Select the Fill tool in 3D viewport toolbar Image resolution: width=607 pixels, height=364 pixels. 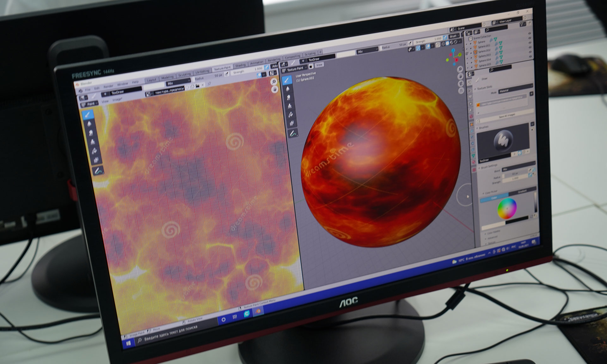click(x=291, y=114)
